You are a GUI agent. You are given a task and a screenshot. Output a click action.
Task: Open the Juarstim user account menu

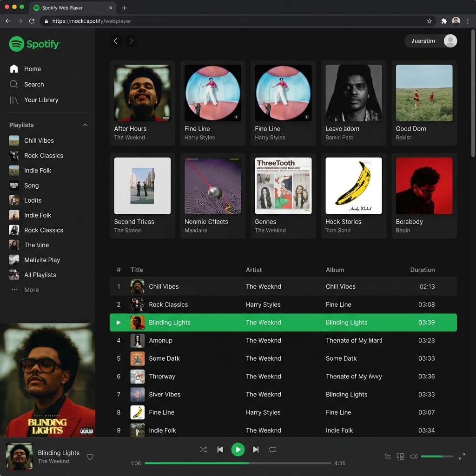tap(431, 41)
